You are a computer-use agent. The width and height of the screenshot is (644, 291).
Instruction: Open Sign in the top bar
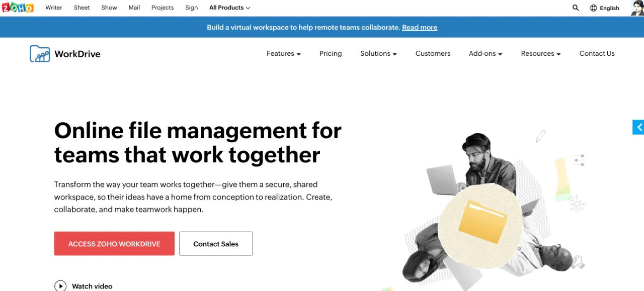pyautogui.click(x=192, y=8)
